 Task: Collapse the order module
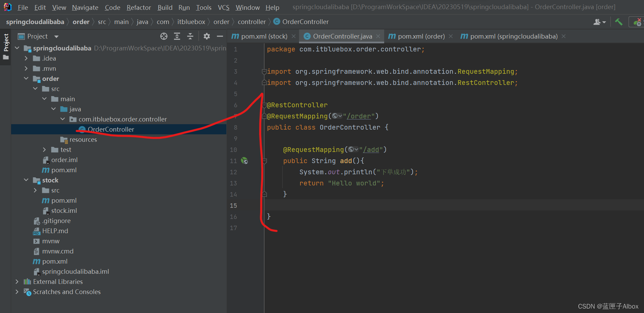point(26,79)
